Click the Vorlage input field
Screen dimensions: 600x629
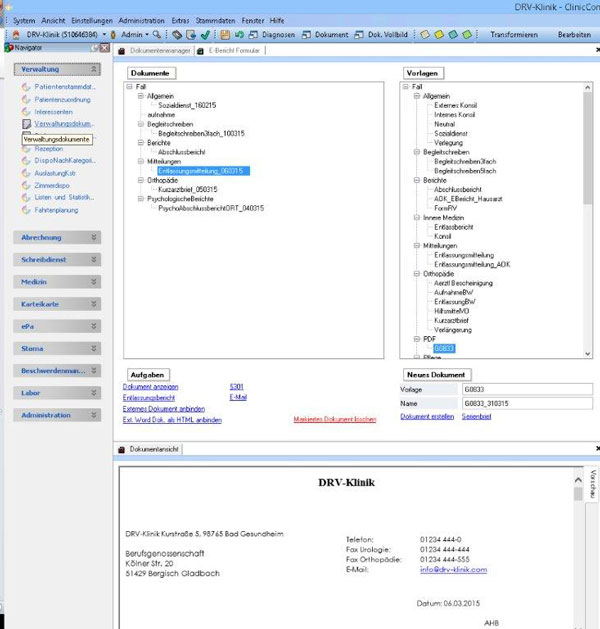click(527, 389)
